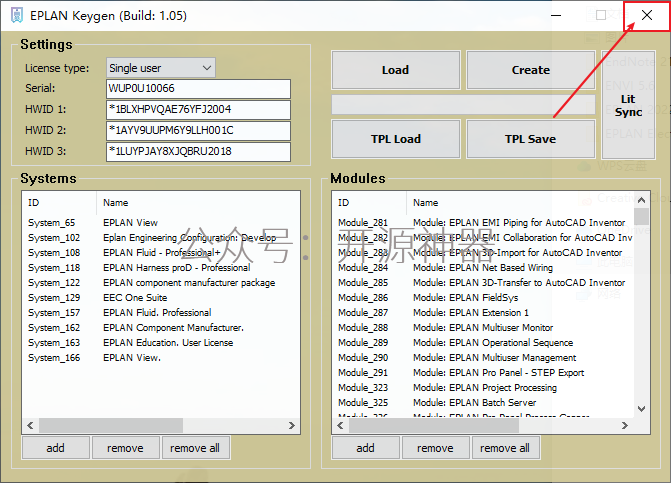Click ID column header in Modules list
Viewport: 671px width, 483px height.
click(369, 202)
